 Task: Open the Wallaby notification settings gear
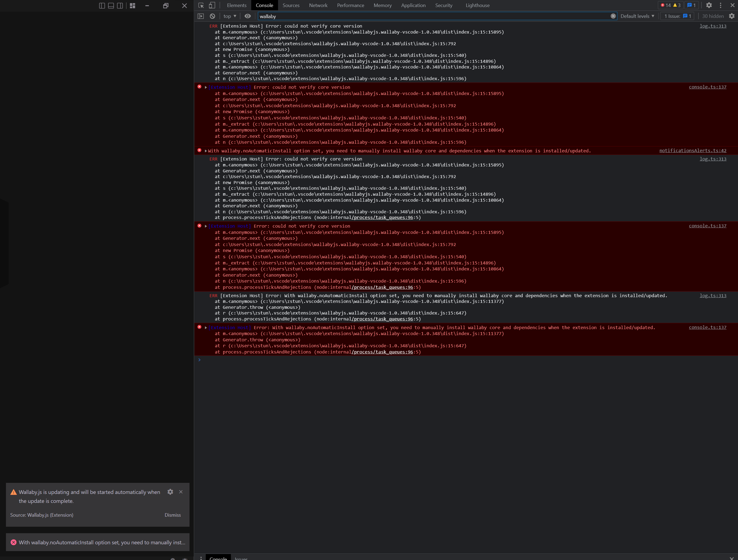pos(171,492)
